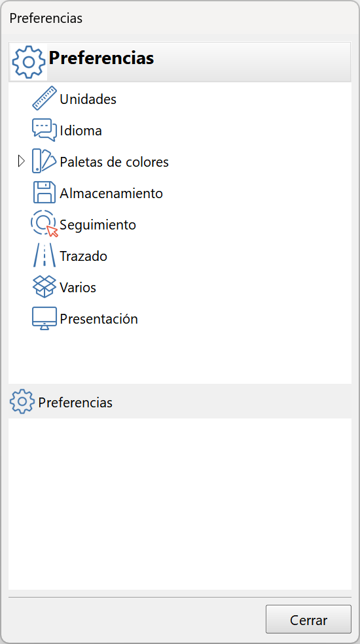The image size is (360, 644).
Task: Expand the Paletas de colores tree node
Action: tap(22, 161)
